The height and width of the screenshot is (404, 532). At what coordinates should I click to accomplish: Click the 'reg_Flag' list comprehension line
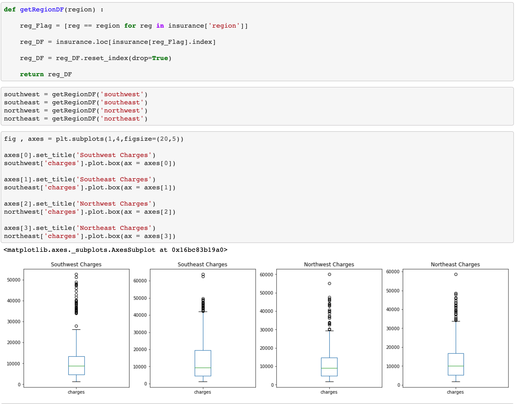coord(133,26)
